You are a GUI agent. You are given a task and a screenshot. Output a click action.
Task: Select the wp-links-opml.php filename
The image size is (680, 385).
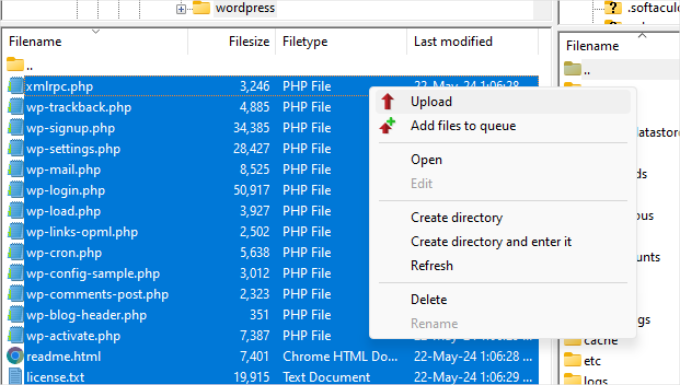(x=82, y=232)
